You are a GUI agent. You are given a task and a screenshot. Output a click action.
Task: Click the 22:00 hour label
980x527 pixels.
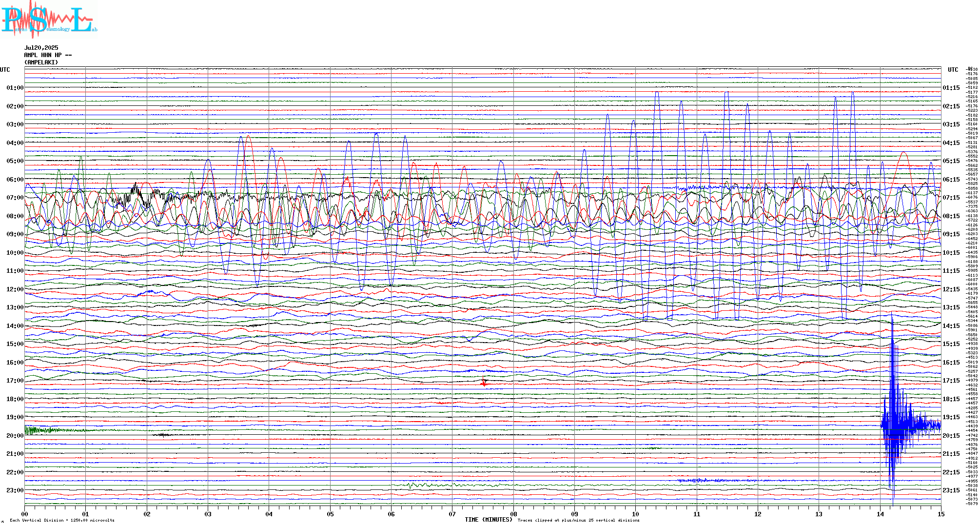[15, 472]
